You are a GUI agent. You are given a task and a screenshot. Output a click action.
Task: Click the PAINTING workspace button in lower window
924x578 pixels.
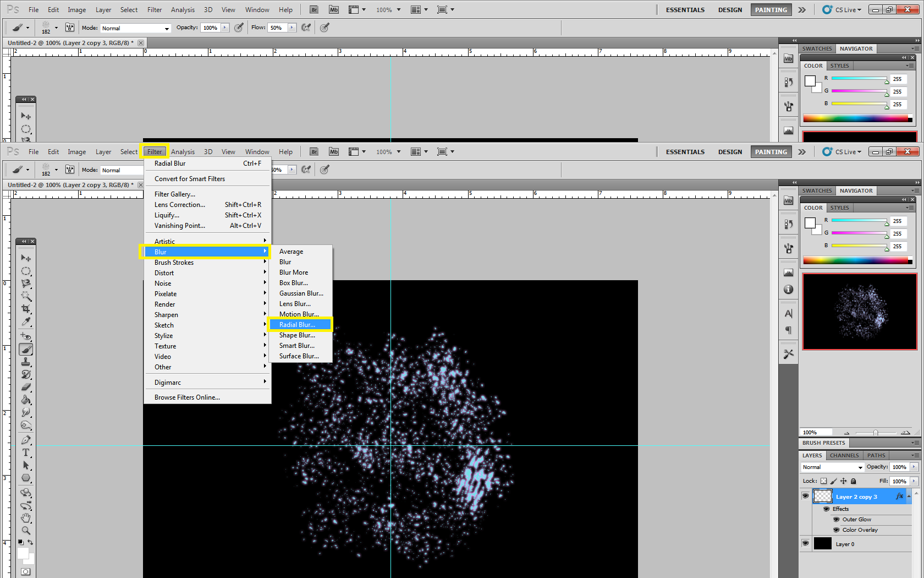(771, 152)
